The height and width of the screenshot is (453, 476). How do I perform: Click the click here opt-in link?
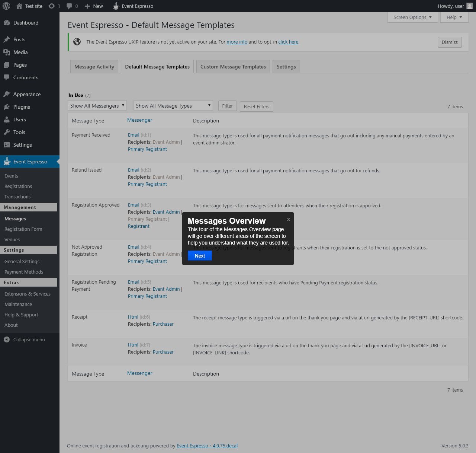click(288, 42)
